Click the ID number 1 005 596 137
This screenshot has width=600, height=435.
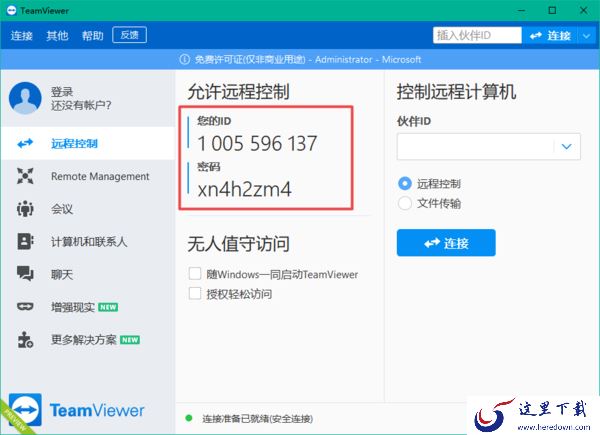[x=257, y=144]
